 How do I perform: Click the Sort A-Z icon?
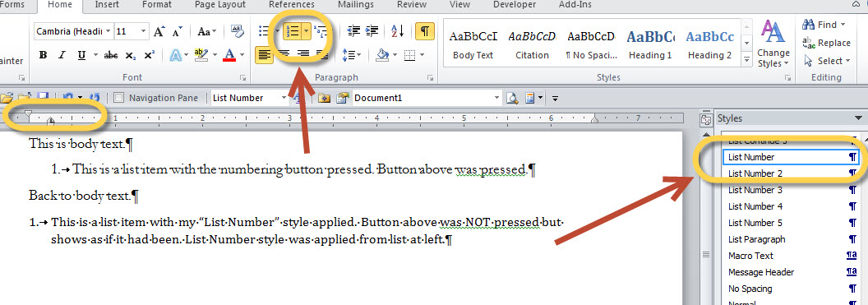[398, 31]
